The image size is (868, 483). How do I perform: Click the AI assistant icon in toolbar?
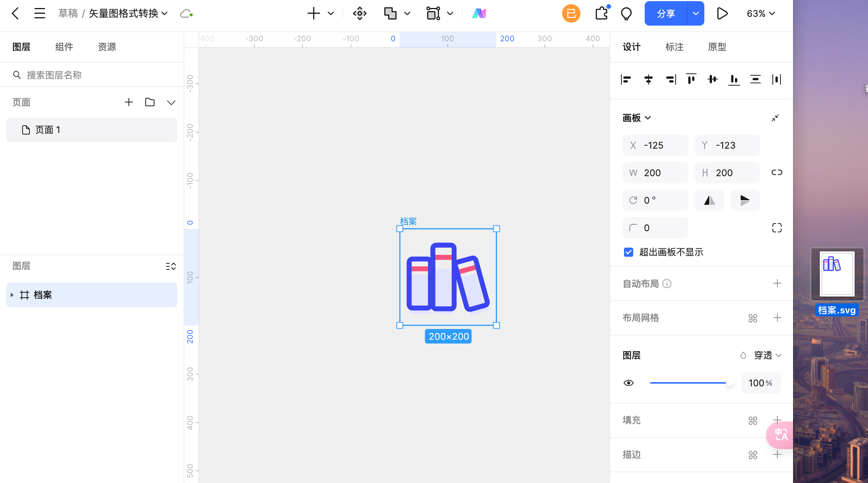click(479, 13)
